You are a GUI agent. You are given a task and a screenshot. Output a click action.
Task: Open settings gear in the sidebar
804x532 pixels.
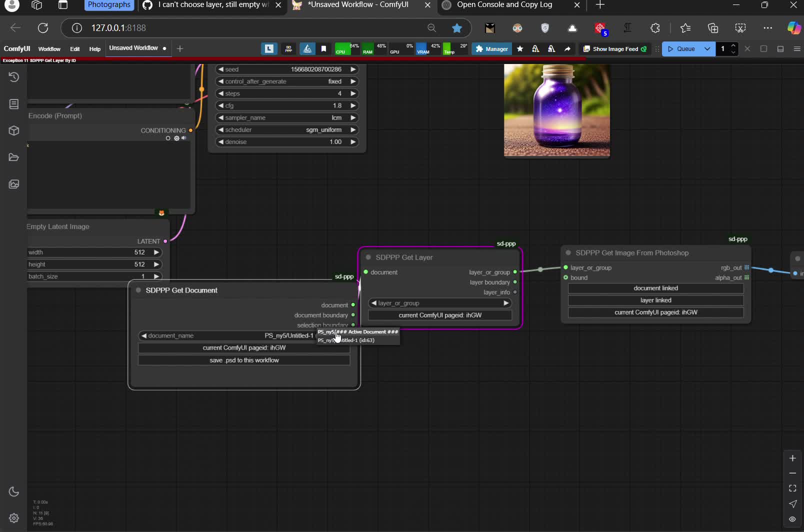pyautogui.click(x=14, y=518)
